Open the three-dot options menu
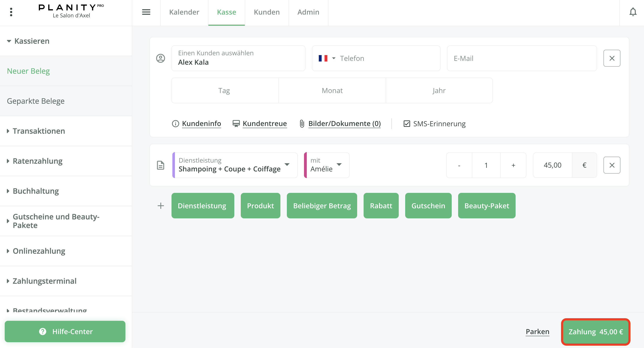Screen dimensions: 644x348 [x=11, y=12]
